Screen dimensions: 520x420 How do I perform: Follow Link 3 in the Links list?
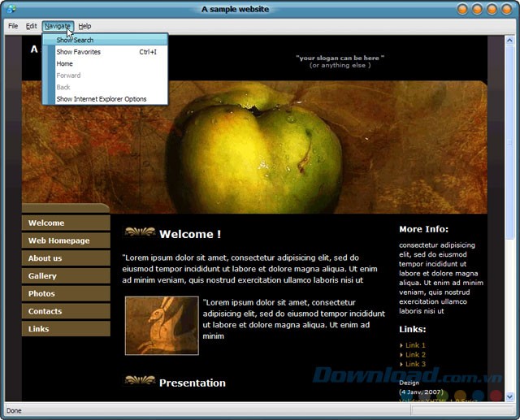415,364
